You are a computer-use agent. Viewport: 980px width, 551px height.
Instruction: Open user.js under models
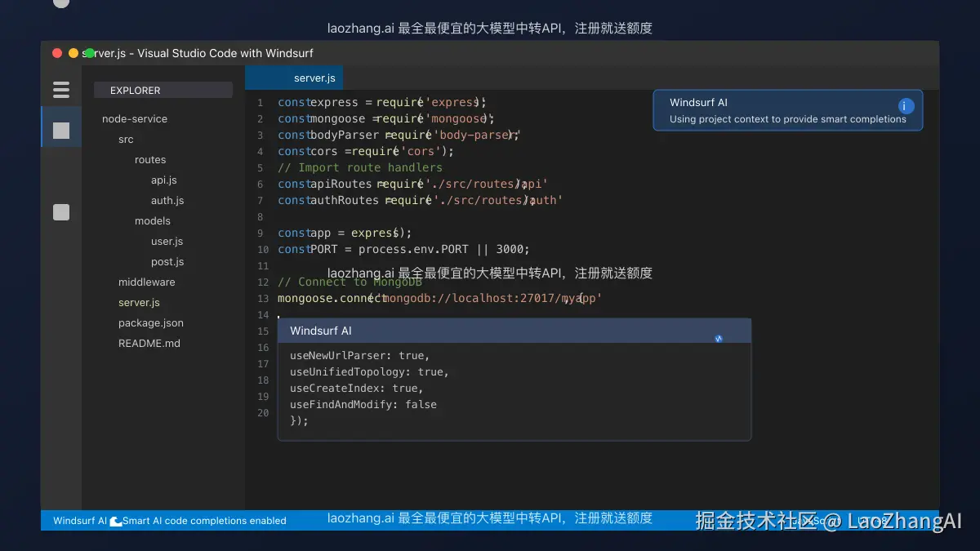click(x=167, y=241)
